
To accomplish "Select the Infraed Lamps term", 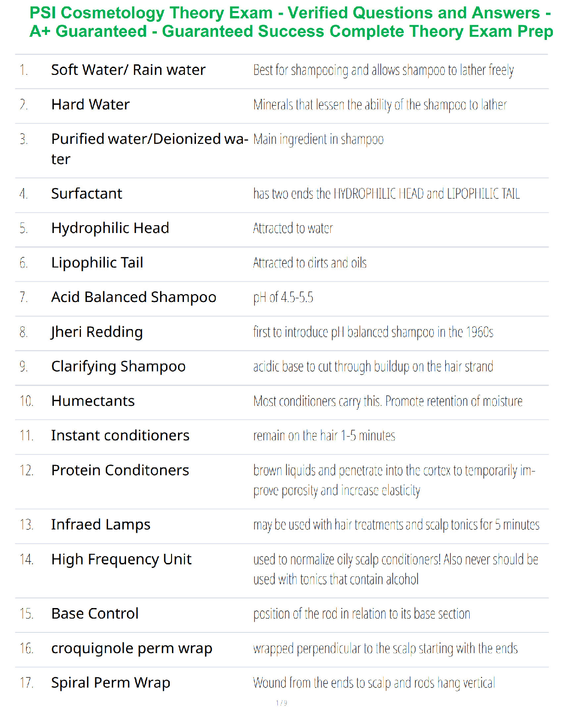I will click(101, 525).
